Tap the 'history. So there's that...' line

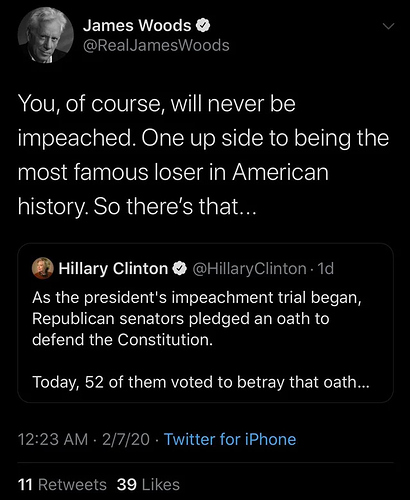coord(137,207)
